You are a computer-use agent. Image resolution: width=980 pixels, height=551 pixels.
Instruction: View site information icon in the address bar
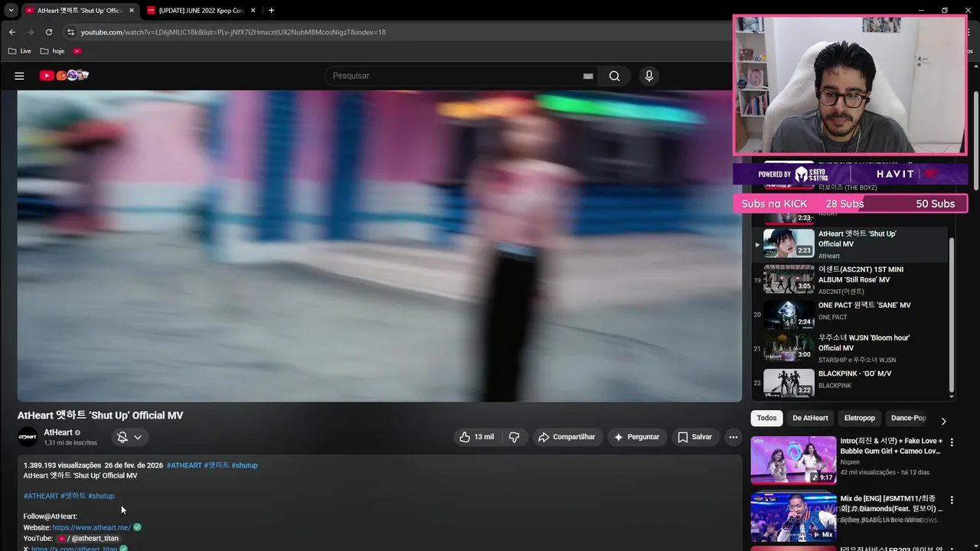pyautogui.click(x=70, y=32)
